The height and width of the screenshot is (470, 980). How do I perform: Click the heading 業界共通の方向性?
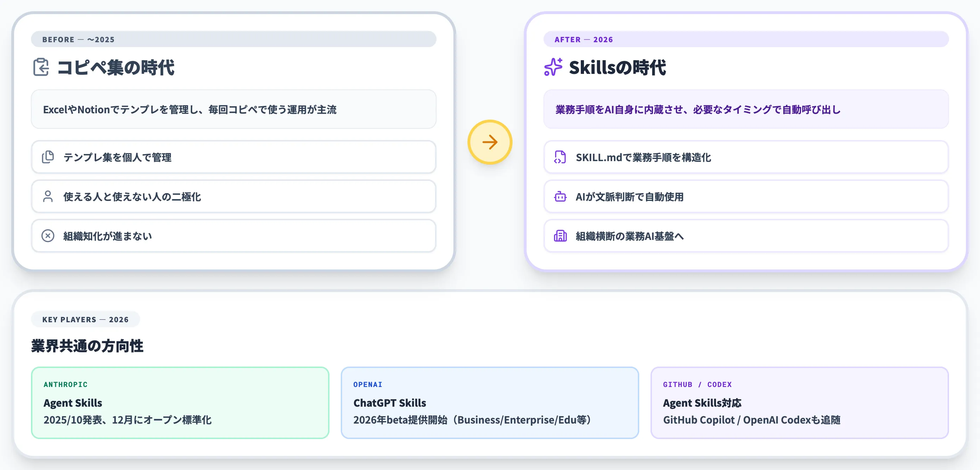coord(87,346)
